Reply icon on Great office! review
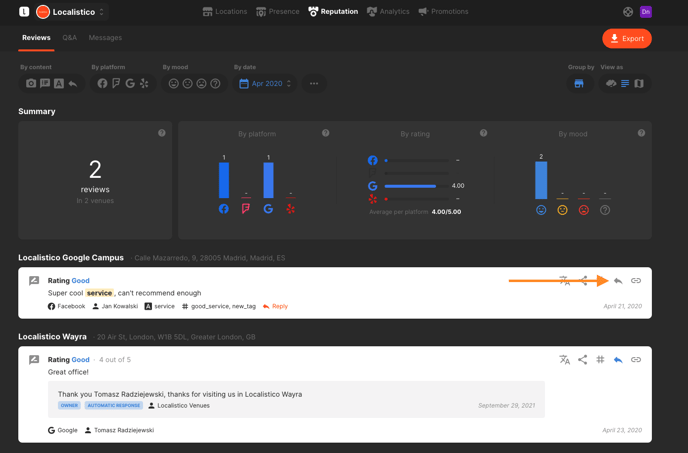Viewport: 688px width, 453px height. (618, 360)
